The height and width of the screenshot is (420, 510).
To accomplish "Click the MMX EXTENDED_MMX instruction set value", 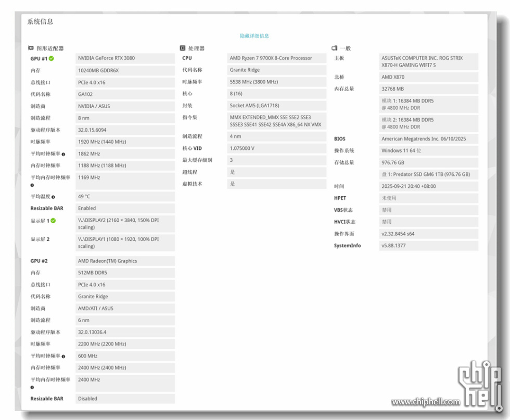I will [277, 121].
